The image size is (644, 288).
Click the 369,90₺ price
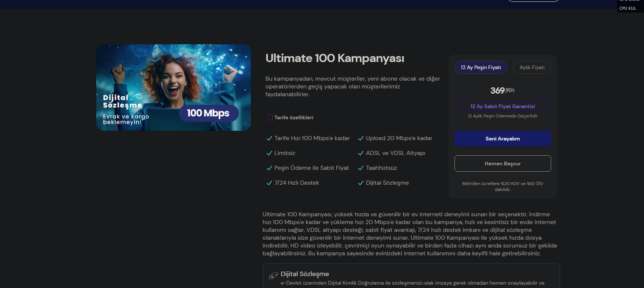(x=503, y=90)
